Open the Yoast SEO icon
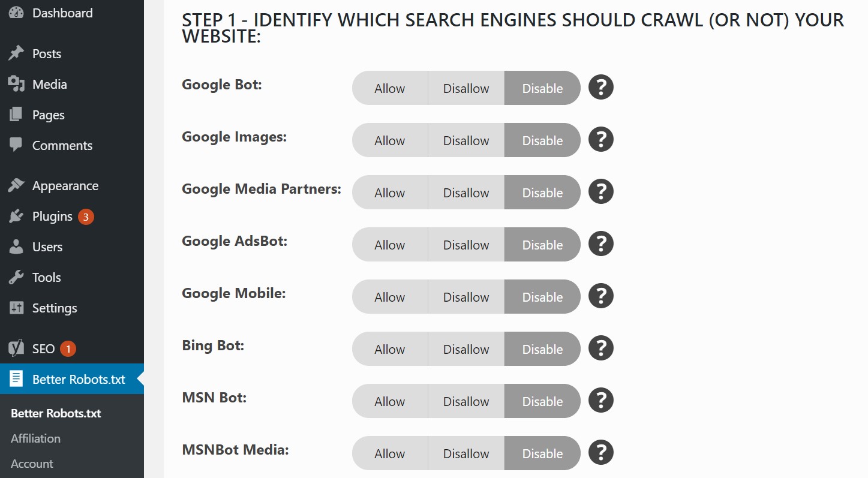Screen dimensions: 868x478 pyautogui.click(x=16, y=348)
